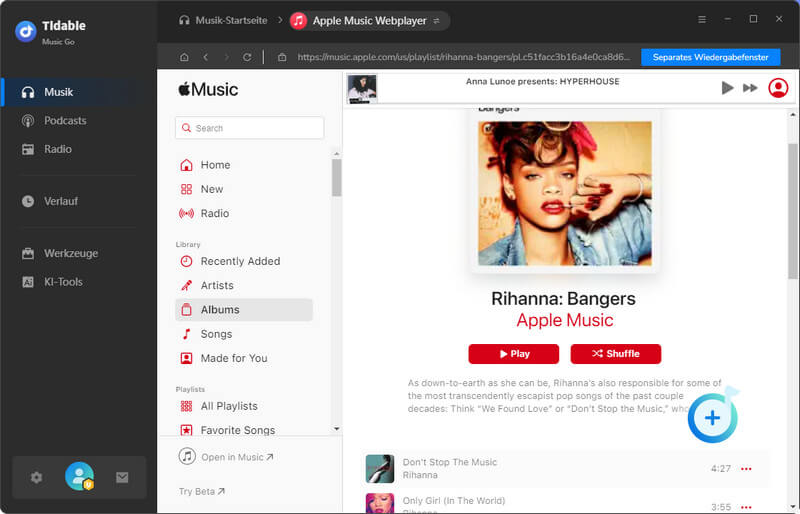Click the sidebar scrollbar down arrow

pyautogui.click(x=336, y=429)
